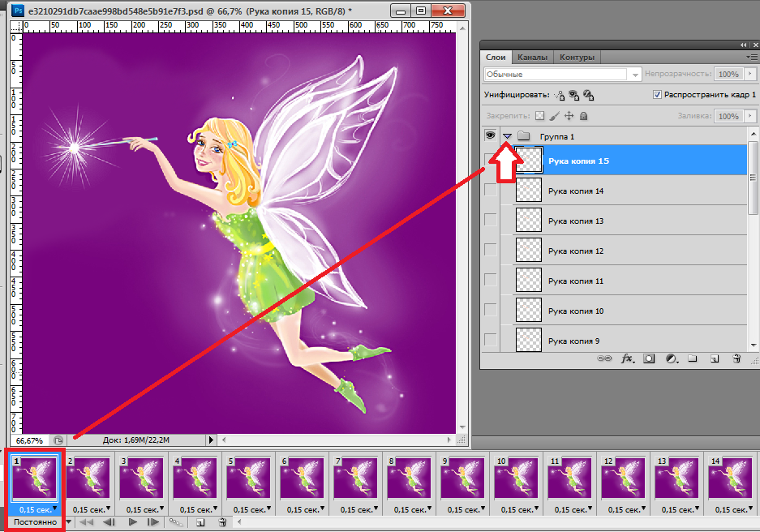
Task: Create new fill or adjustment layer
Action: [x=672, y=358]
